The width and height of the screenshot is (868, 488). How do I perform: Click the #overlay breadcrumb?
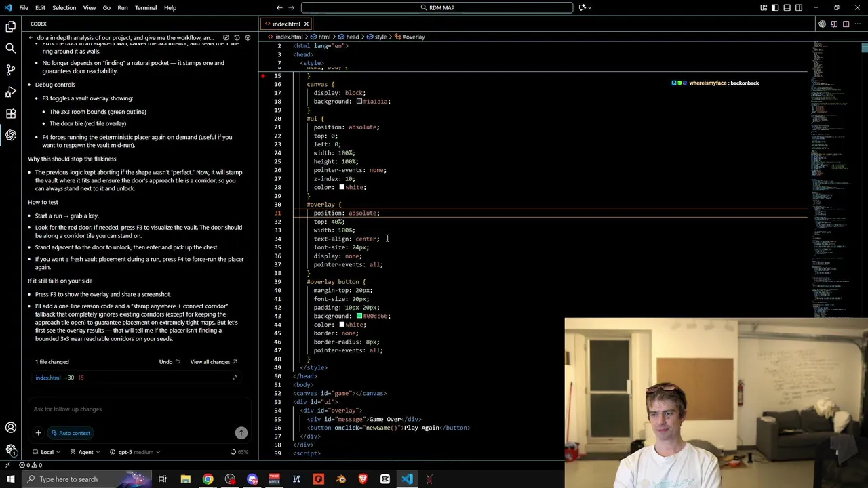tap(411, 37)
